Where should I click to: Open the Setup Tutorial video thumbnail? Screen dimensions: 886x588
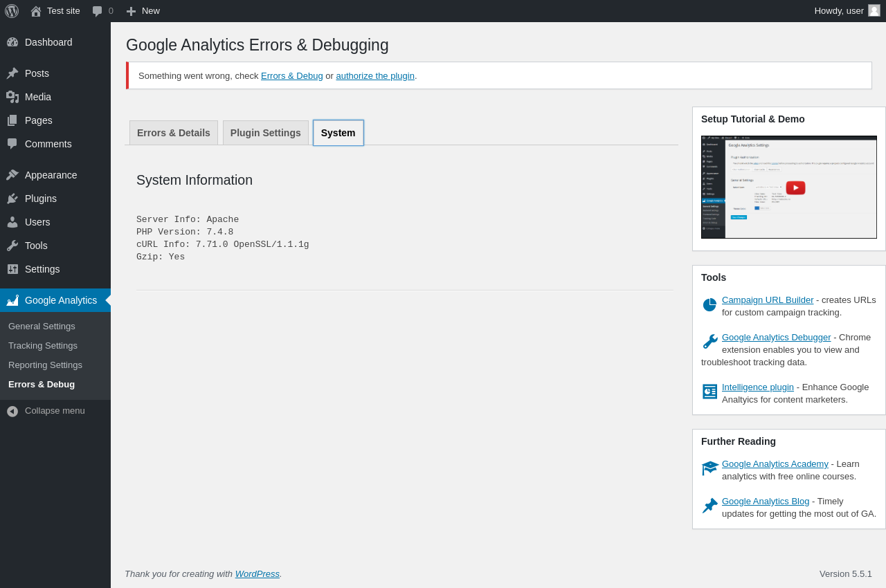(x=789, y=187)
